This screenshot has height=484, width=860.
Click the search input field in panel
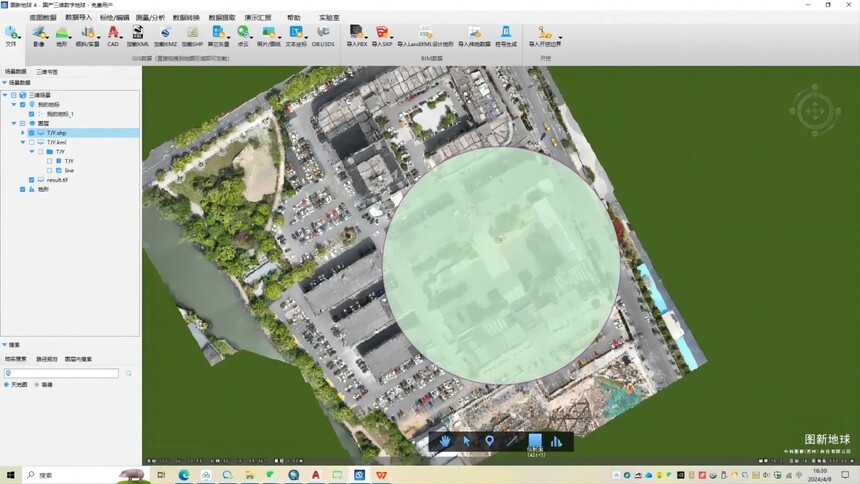coord(61,373)
